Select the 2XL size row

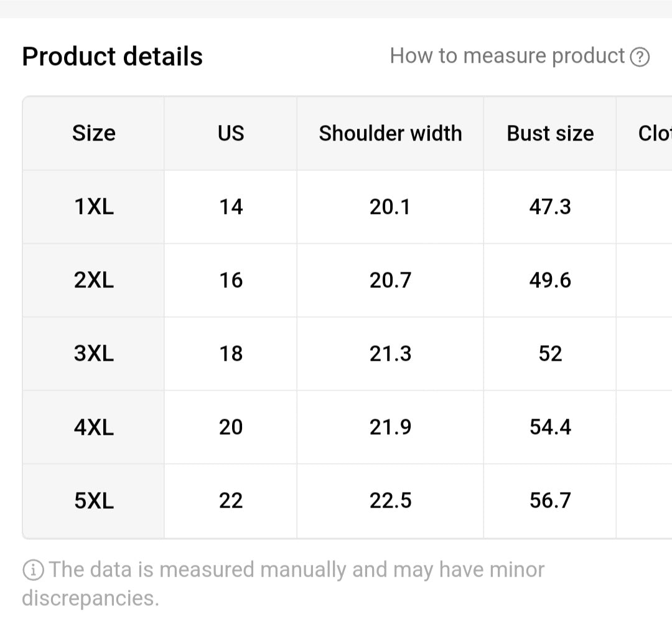click(93, 280)
